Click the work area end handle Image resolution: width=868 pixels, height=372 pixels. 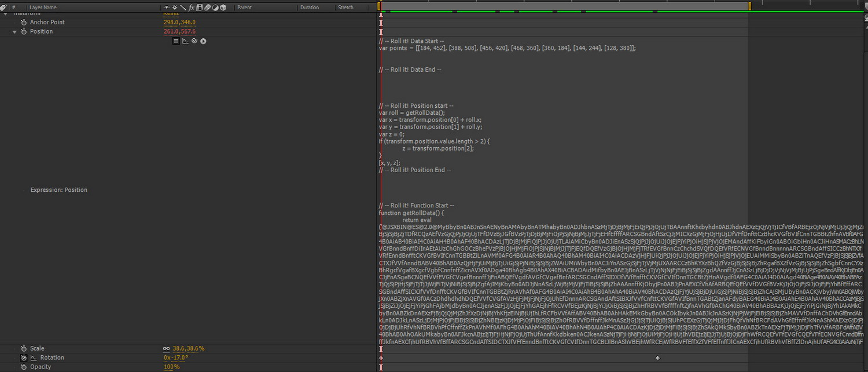(749, 5)
